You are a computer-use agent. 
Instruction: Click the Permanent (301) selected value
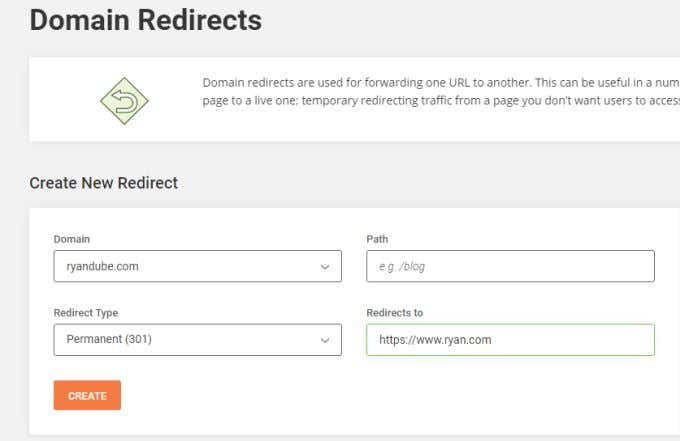(108, 339)
